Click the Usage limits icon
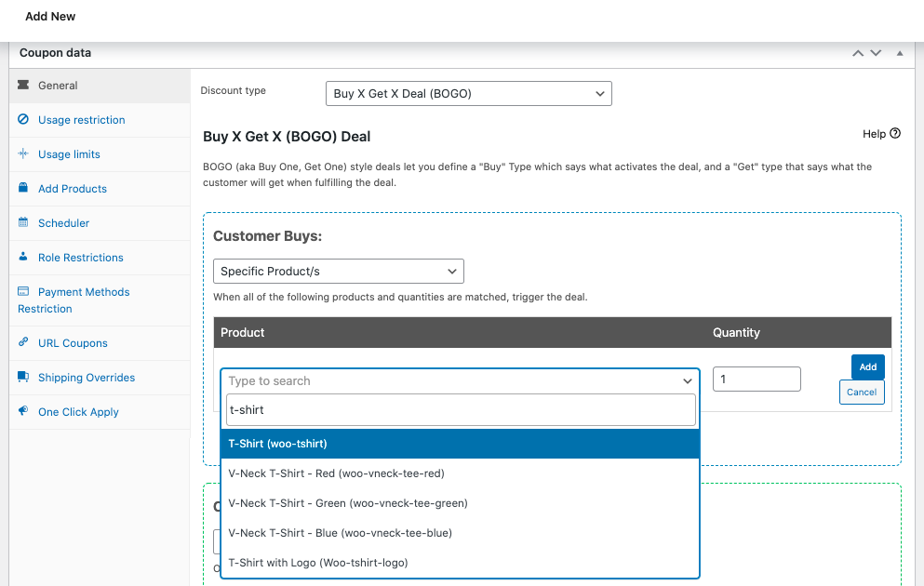Viewport: 924px width, 586px height. [23, 153]
